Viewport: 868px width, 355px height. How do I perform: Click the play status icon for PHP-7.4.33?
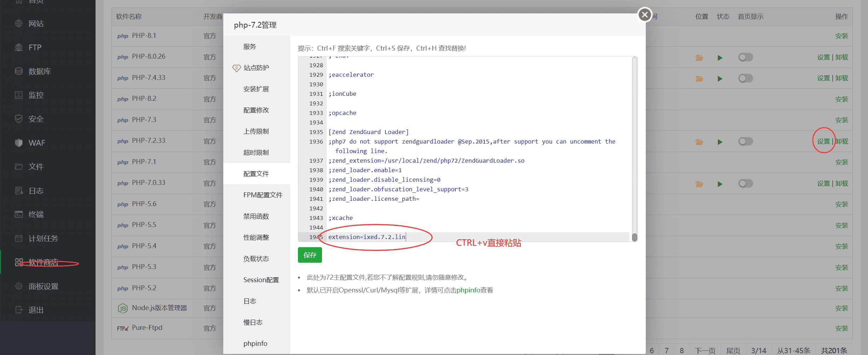(719, 78)
